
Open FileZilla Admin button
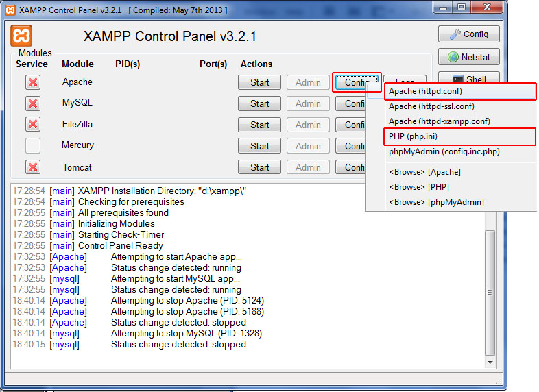308,125
